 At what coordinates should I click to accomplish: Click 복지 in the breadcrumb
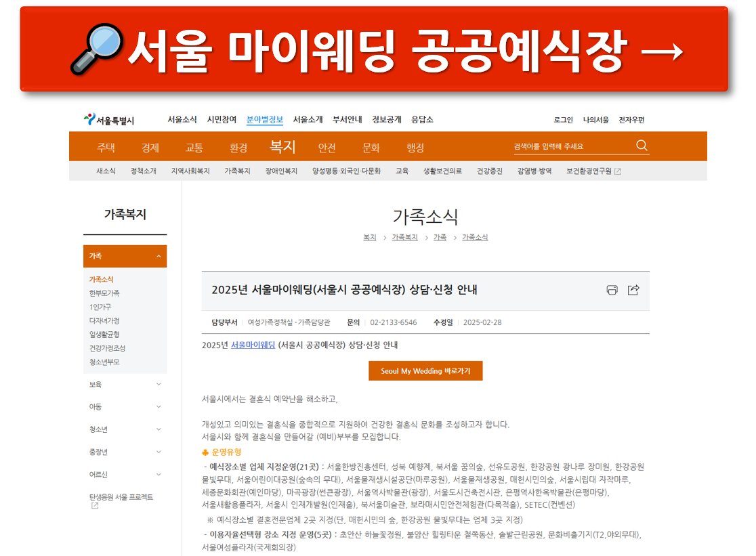(369, 237)
